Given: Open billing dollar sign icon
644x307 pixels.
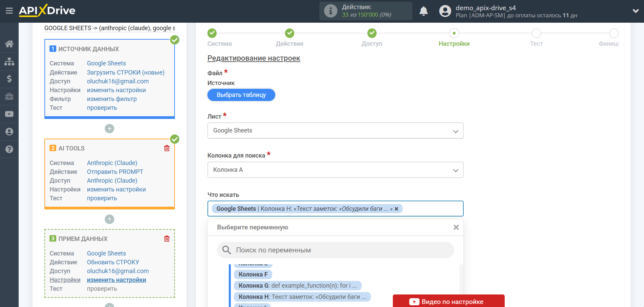Looking at the screenshot, I should (x=9, y=79).
